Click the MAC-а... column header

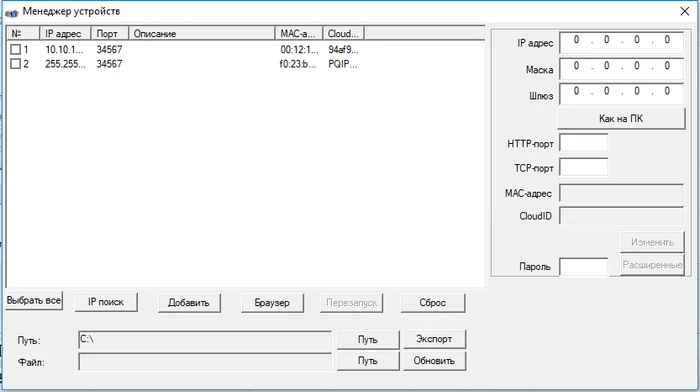pyautogui.click(x=299, y=33)
